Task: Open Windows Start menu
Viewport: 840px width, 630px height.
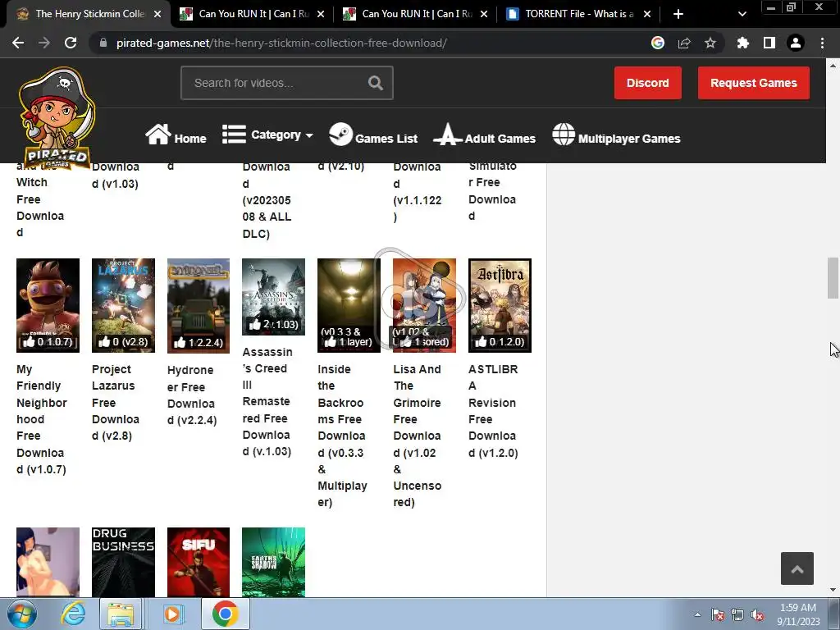Action: [x=21, y=614]
